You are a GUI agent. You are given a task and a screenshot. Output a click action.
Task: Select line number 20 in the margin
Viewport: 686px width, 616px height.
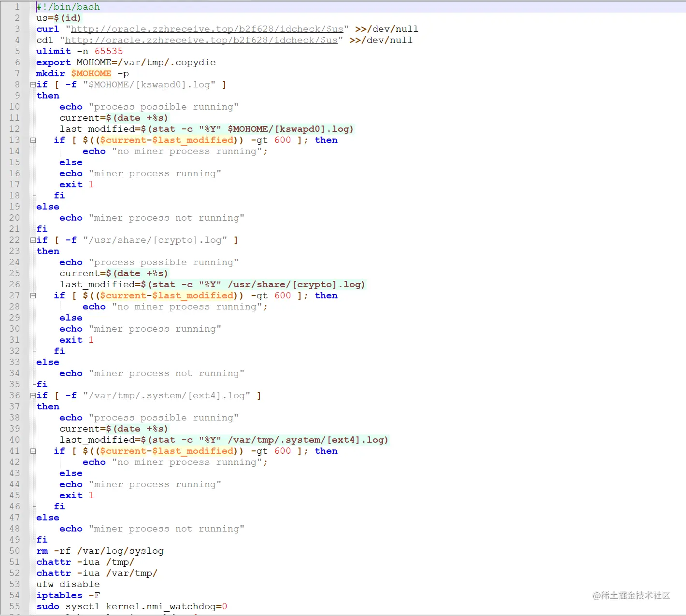[14, 218]
